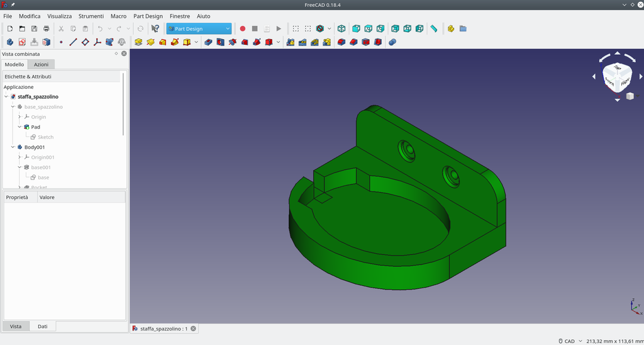Select Body001 in the model tree

tap(35, 147)
